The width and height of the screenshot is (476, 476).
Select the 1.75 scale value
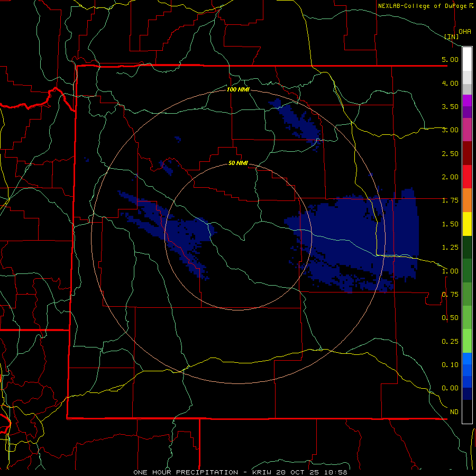tap(450, 200)
